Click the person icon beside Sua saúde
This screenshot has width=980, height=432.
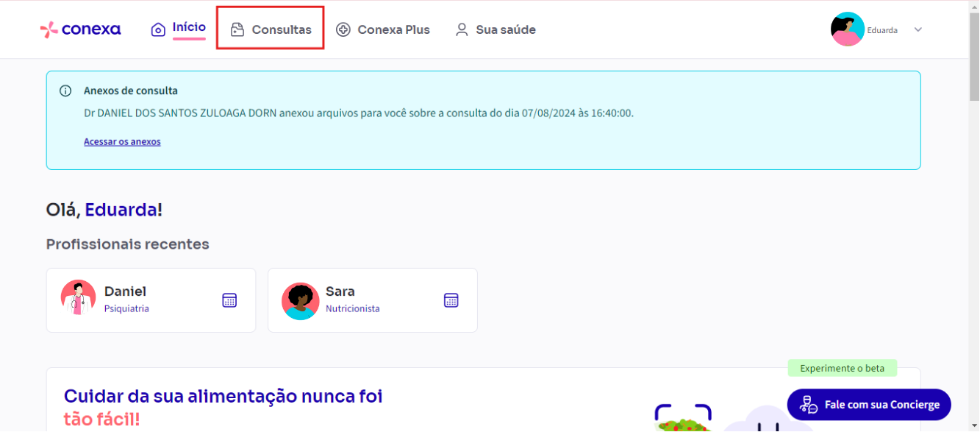pos(462,29)
